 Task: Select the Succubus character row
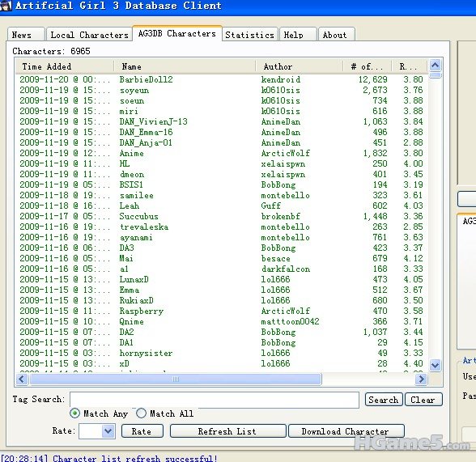pyautogui.click(x=222, y=216)
